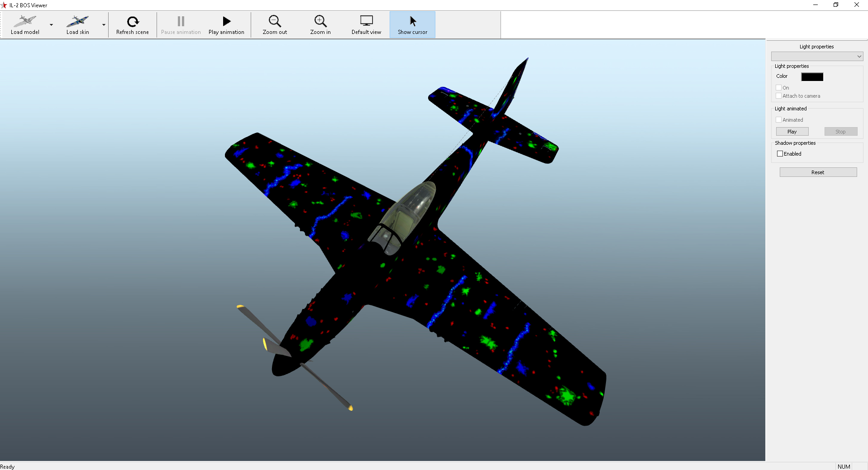This screenshot has height=470, width=868.
Task: Start Play animation in the toolbar
Action: (x=226, y=24)
